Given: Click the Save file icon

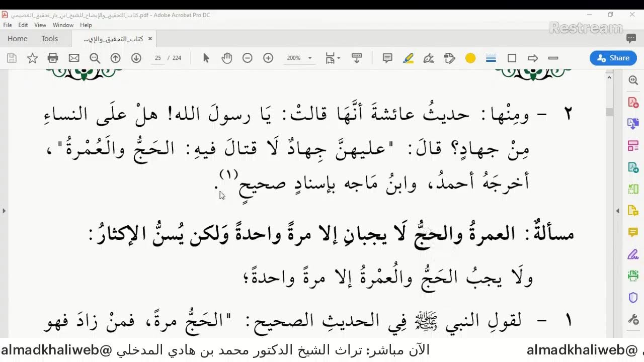Looking at the screenshot, I should pos(12,58).
